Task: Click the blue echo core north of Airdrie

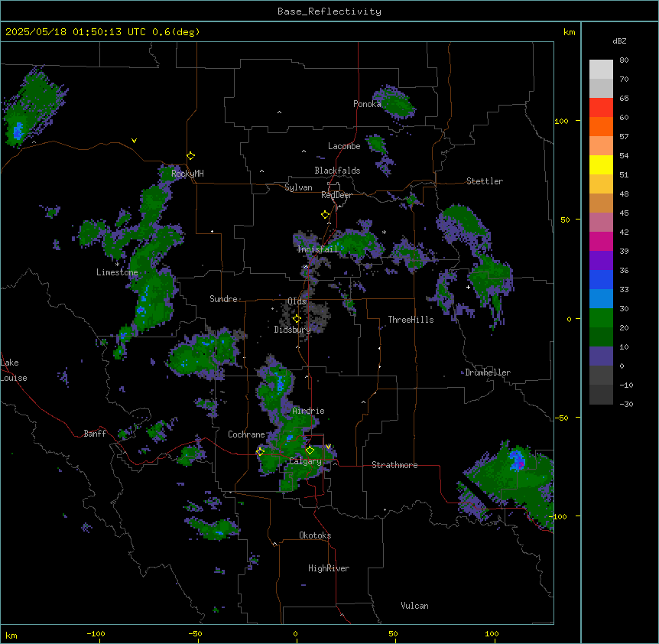Action: [280, 382]
